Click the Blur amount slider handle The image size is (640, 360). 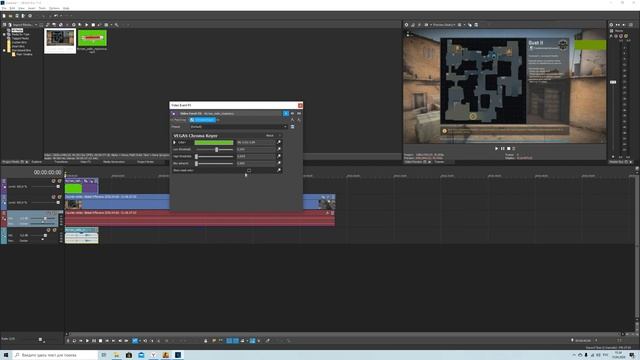(196, 163)
